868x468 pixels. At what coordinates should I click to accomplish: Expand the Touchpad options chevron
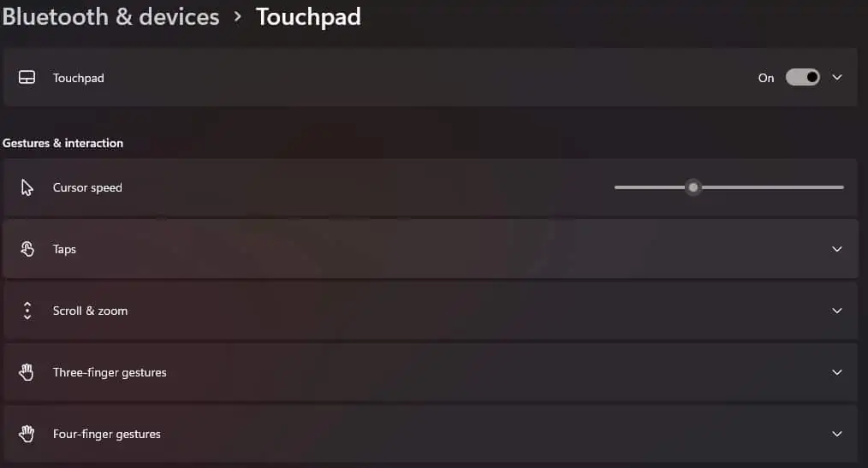837,78
